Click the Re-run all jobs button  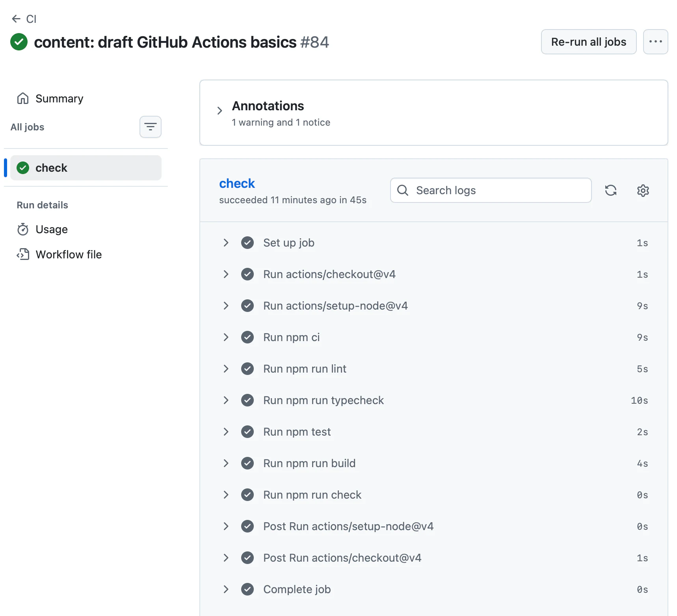pyautogui.click(x=588, y=42)
